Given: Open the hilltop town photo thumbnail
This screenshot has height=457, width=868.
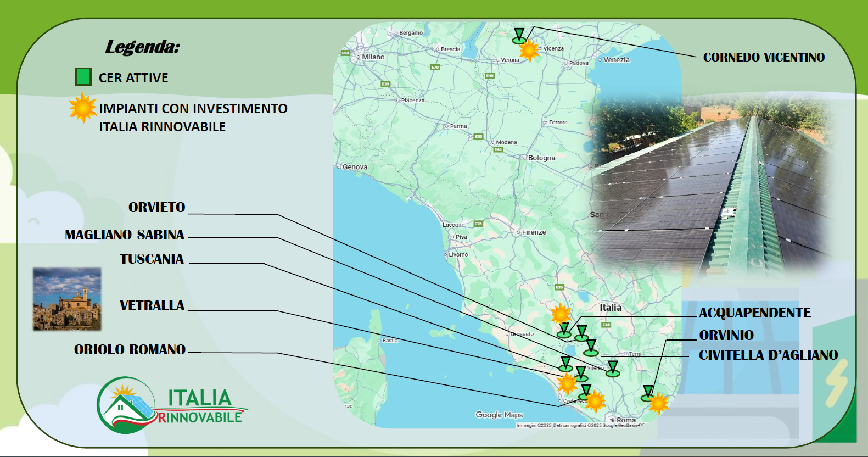Looking at the screenshot, I should [67, 299].
